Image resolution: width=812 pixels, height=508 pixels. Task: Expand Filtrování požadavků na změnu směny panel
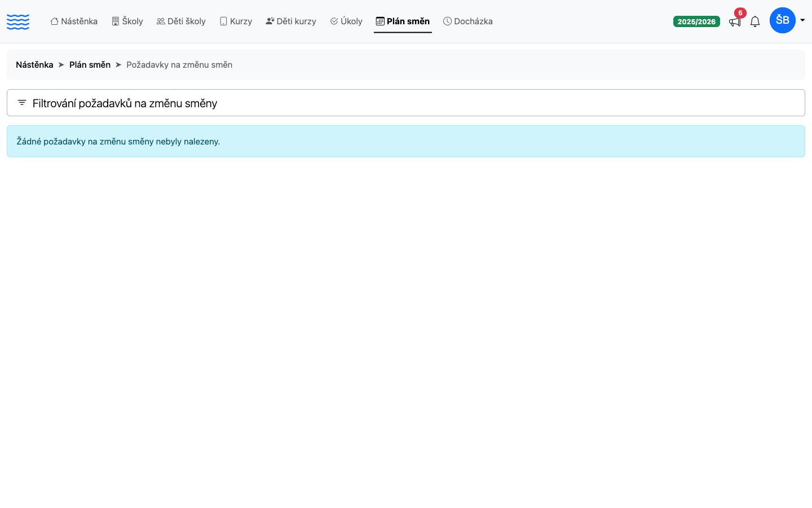tap(406, 103)
